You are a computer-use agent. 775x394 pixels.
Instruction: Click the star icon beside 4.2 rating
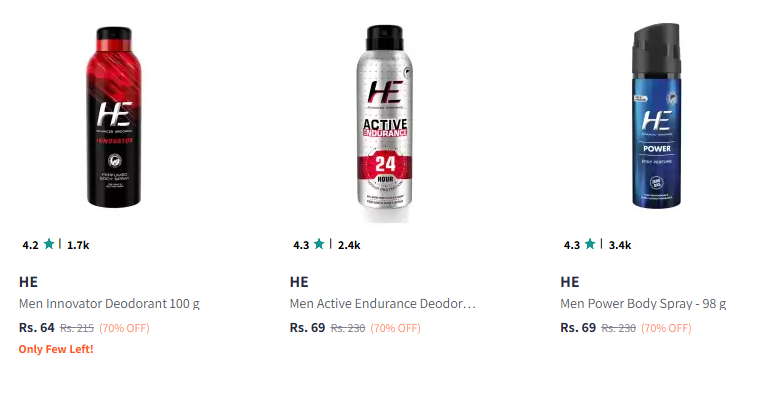tap(49, 244)
